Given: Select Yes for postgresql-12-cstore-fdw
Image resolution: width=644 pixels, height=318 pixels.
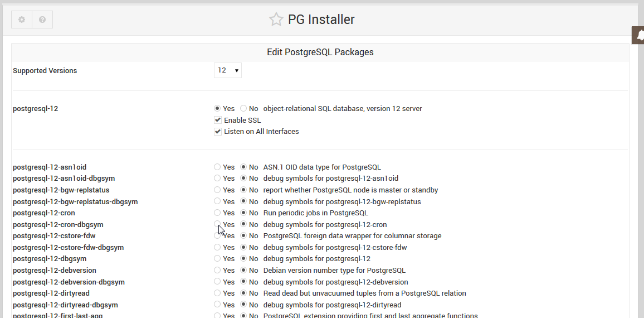Looking at the screenshot, I should 217,236.
